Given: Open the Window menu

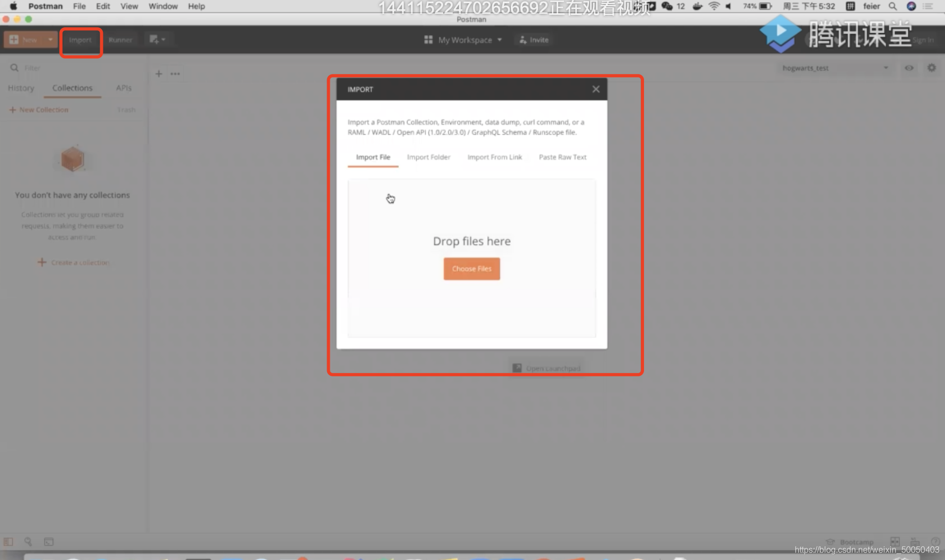Looking at the screenshot, I should (163, 6).
